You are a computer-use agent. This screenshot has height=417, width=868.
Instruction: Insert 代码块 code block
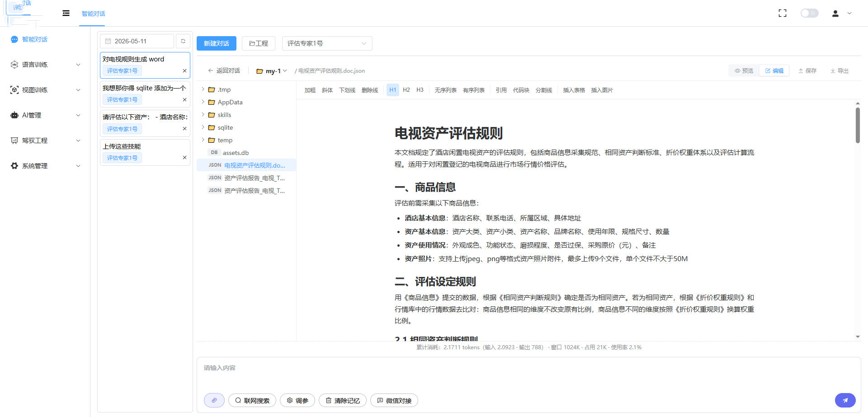[x=521, y=90]
